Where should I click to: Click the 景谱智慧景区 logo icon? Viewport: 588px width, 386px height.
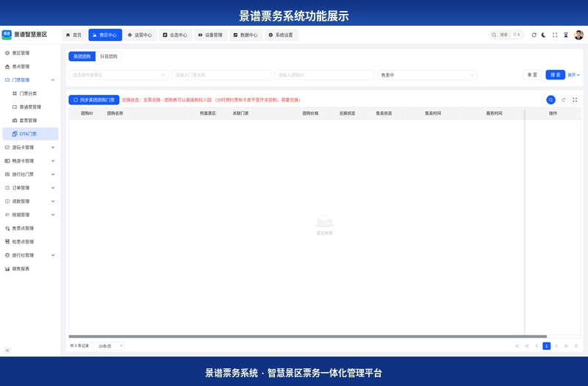(7, 35)
